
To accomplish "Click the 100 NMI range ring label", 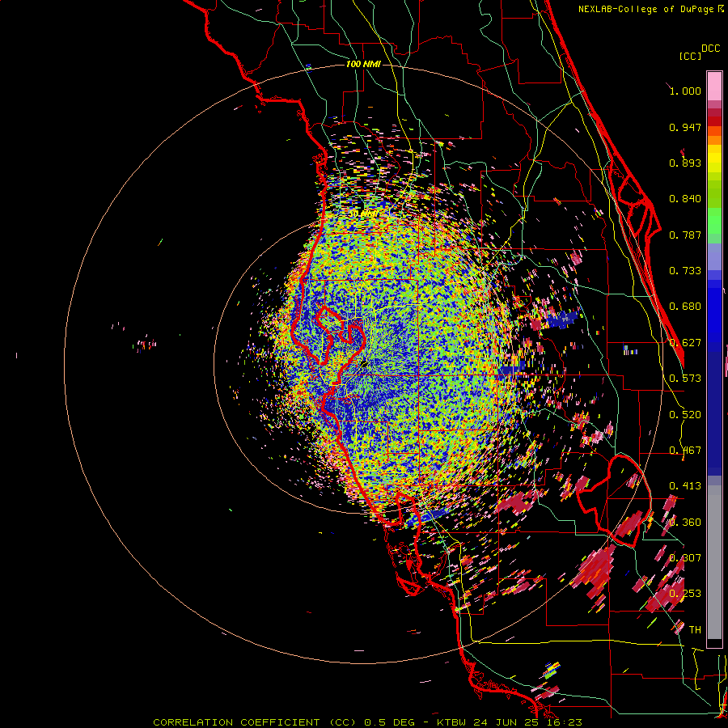I will coord(363,64).
